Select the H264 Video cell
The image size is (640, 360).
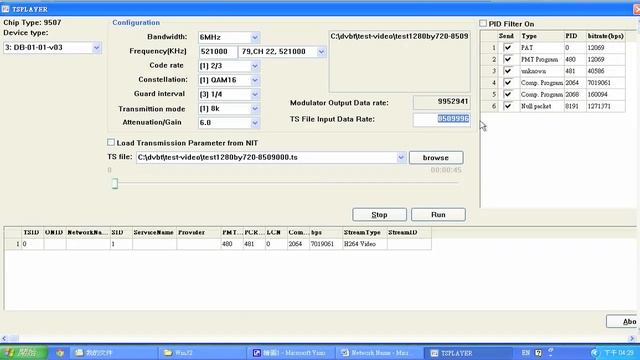click(x=364, y=244)
